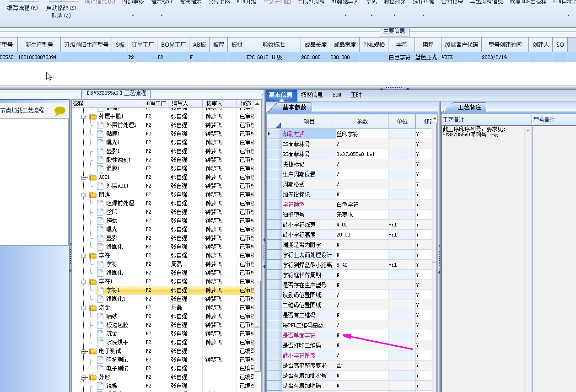The height and width of the screenshot is (392, 576).
Task: Click the document icon beside 酸性蚀刻1
Action: click(101, 160)
